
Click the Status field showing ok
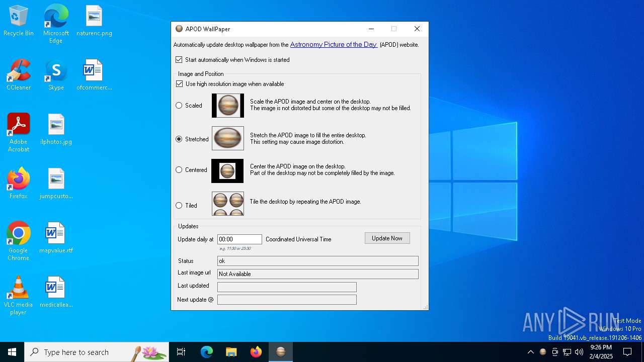click(x=318, y=261)
